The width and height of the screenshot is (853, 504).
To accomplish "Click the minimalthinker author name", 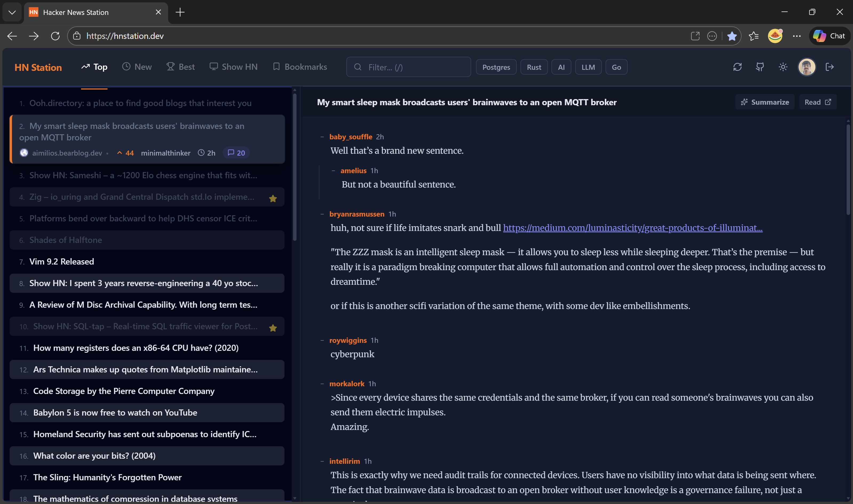I will 166,153.
